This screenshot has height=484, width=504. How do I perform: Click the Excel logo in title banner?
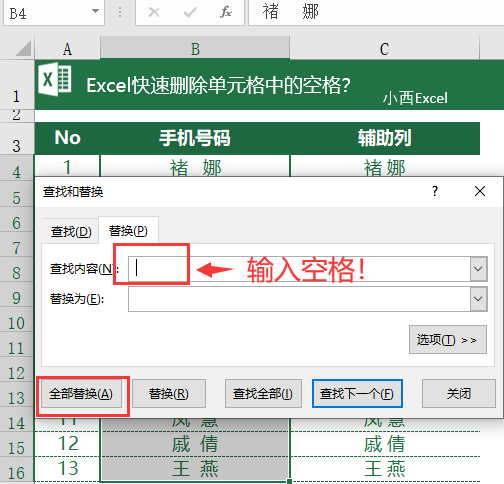tap(54, 79)
